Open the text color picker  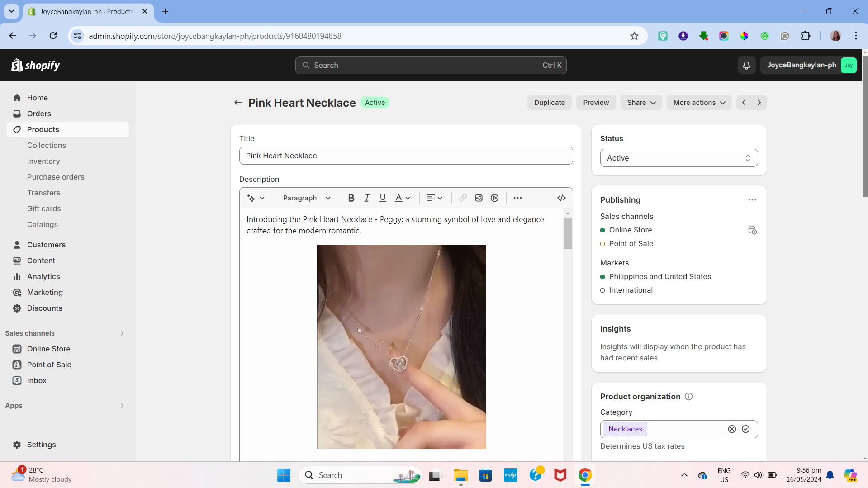pyautogui.click(x=402, y=198)
